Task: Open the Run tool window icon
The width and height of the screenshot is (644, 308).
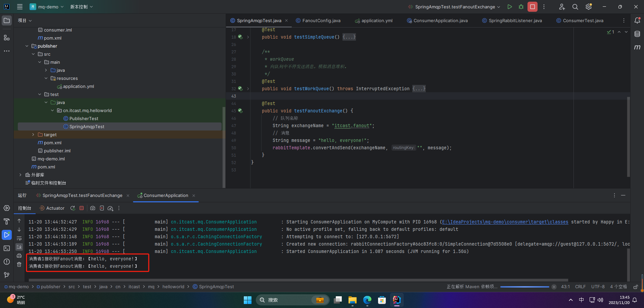Action: coord(7,235)
